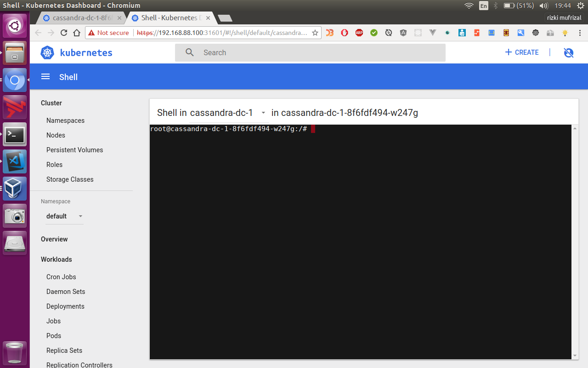Close the cassandra-dc-1-8f6 browser tab
Screen dimensions: 588x368
click(119, 18)
